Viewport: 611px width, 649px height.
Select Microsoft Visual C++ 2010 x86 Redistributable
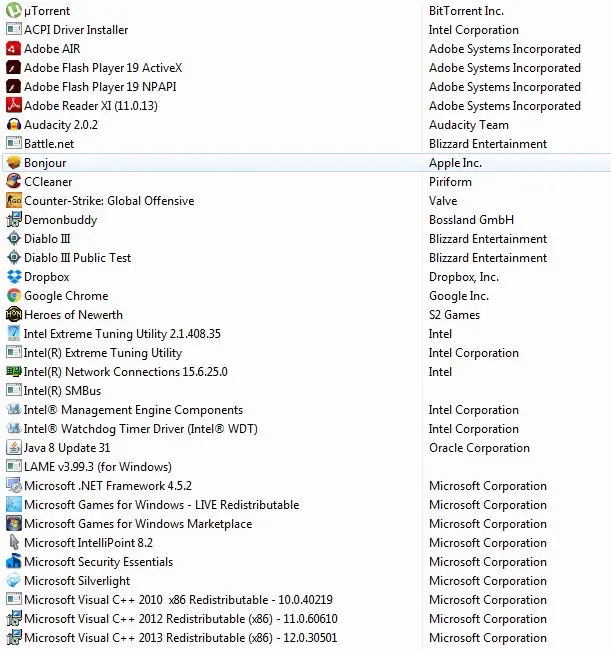178,600
